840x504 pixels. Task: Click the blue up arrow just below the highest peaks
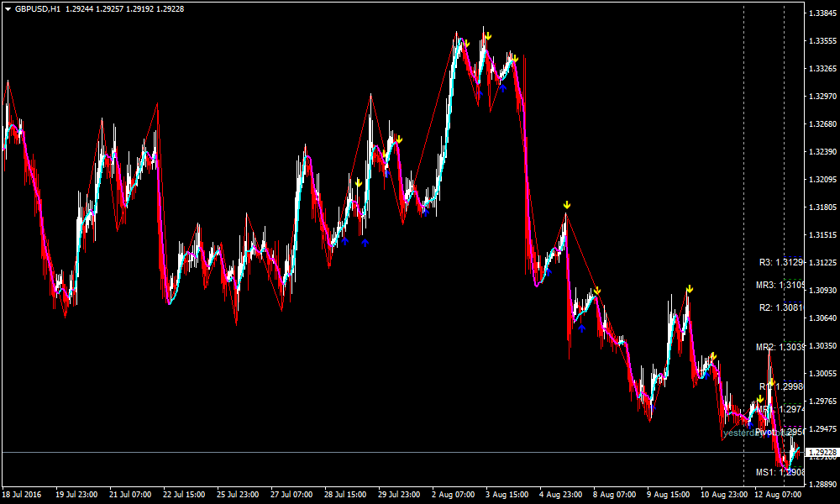pyautogui.click(x=502, y=86)
